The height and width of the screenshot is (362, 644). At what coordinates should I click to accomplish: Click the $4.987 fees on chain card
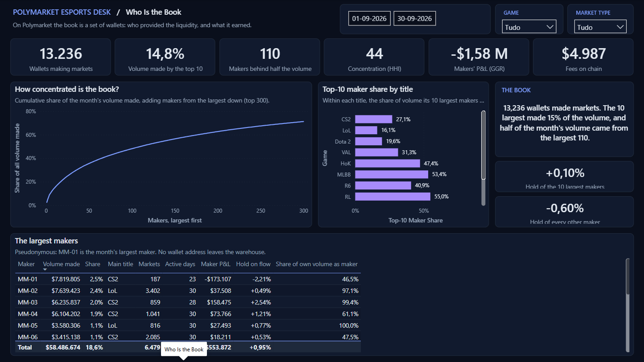click(583, 57)
